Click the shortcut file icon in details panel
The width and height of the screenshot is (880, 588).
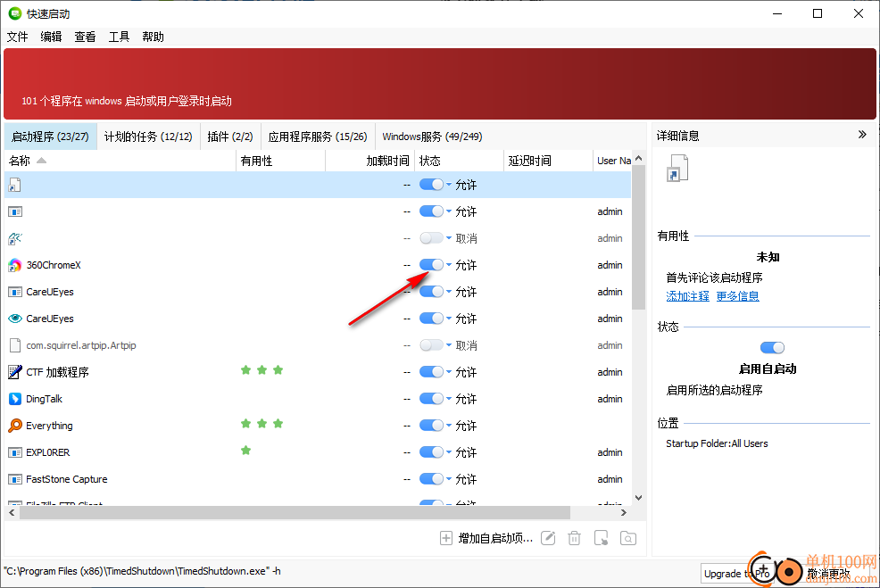[x=677, y=169]
